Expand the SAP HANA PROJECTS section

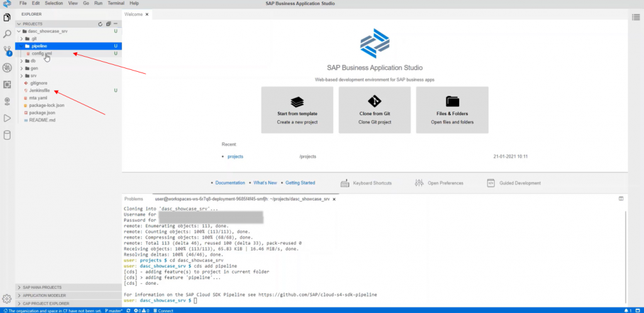(68, 288)
